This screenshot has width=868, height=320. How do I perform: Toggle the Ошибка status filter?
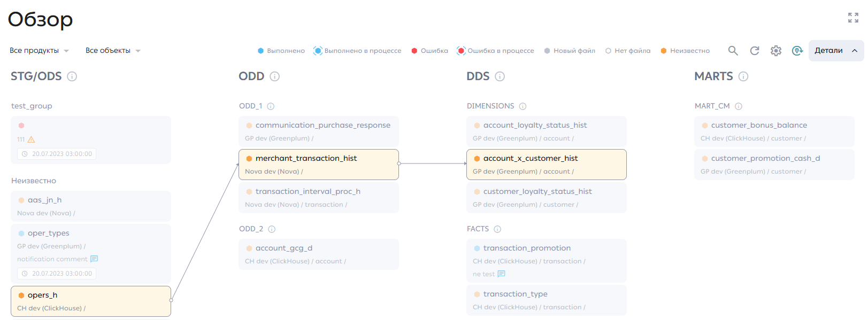pyautogui.click(x=429, y=51)
